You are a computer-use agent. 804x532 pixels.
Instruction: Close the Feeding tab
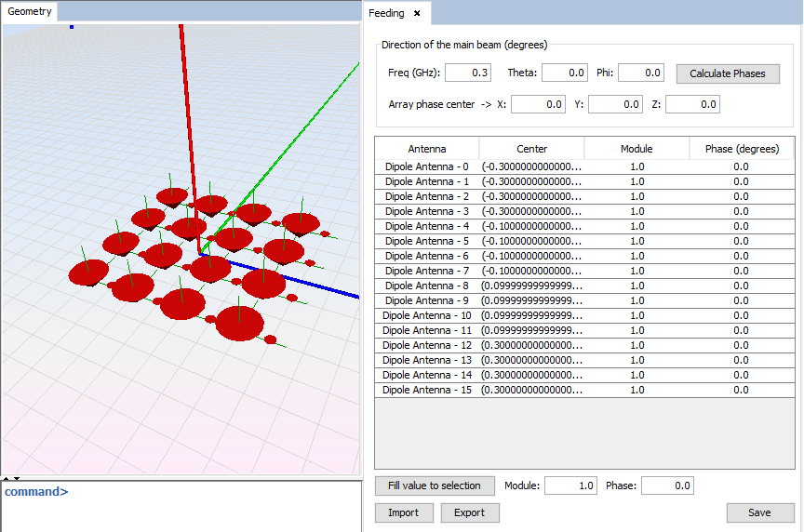(417, 13)
